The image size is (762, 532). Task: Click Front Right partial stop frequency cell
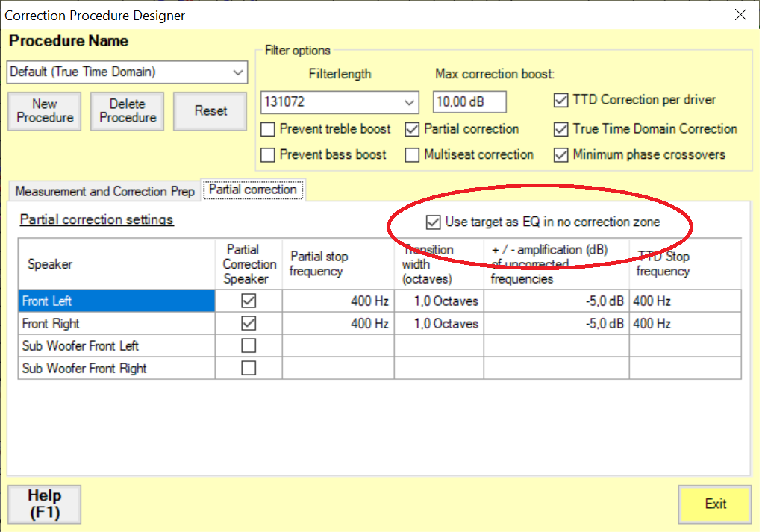(x=338, y=324)
